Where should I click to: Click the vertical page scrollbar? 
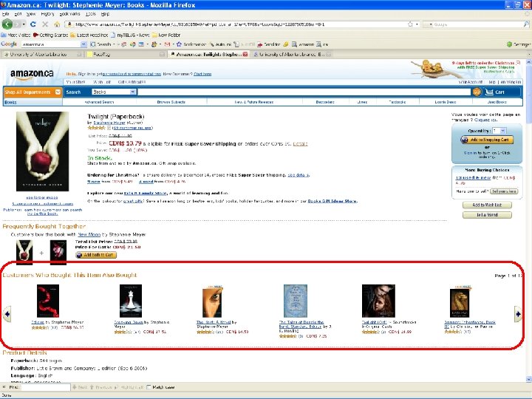[x=528, y=220]
